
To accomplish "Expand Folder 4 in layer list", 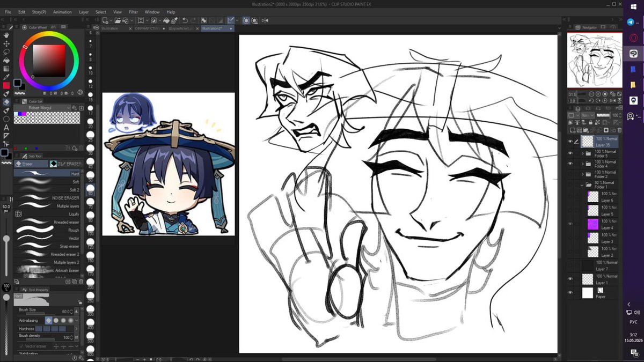I will (583, 164).
